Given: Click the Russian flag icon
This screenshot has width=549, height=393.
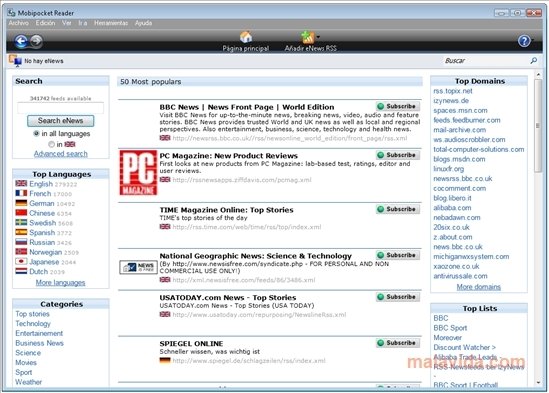Looking at the screenshot, I should 21,242.
